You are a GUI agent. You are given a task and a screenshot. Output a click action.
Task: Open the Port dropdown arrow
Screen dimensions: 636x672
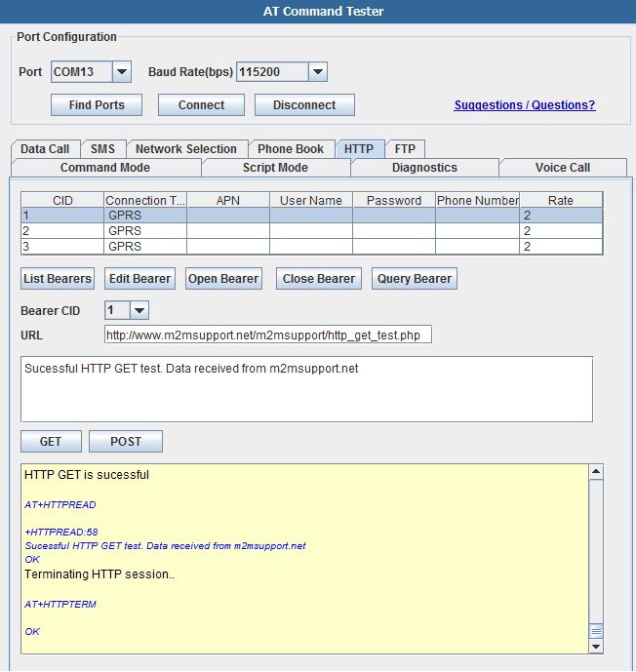click(x=122, y=71)
